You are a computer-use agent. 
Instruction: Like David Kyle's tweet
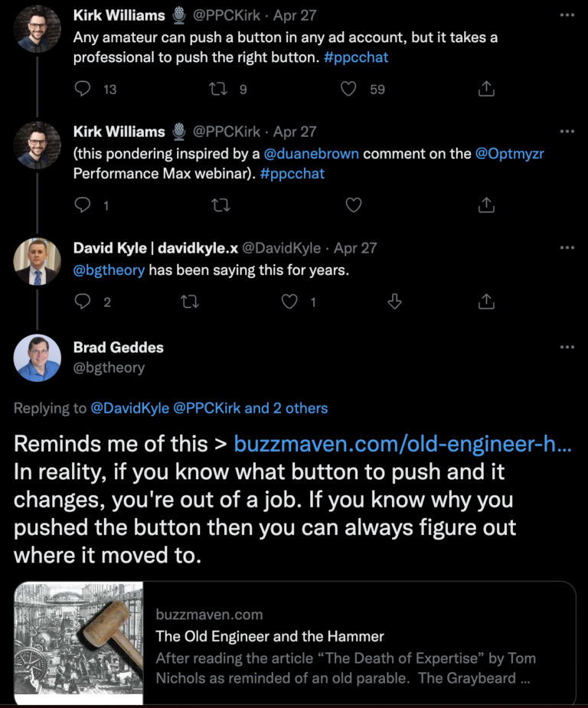point(289,302)
